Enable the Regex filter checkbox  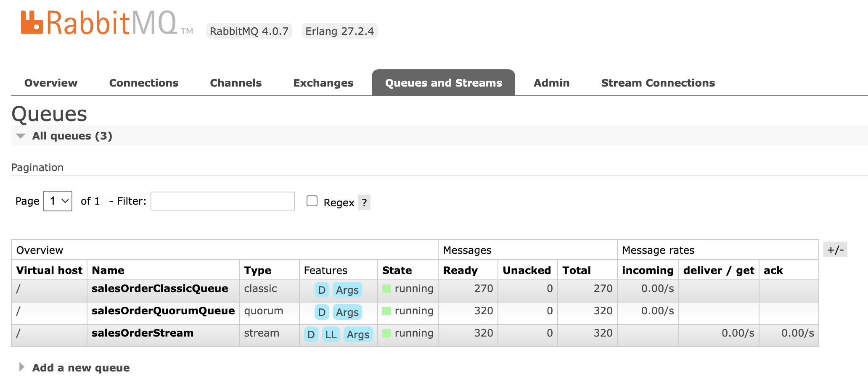click(x=312, y=201)
